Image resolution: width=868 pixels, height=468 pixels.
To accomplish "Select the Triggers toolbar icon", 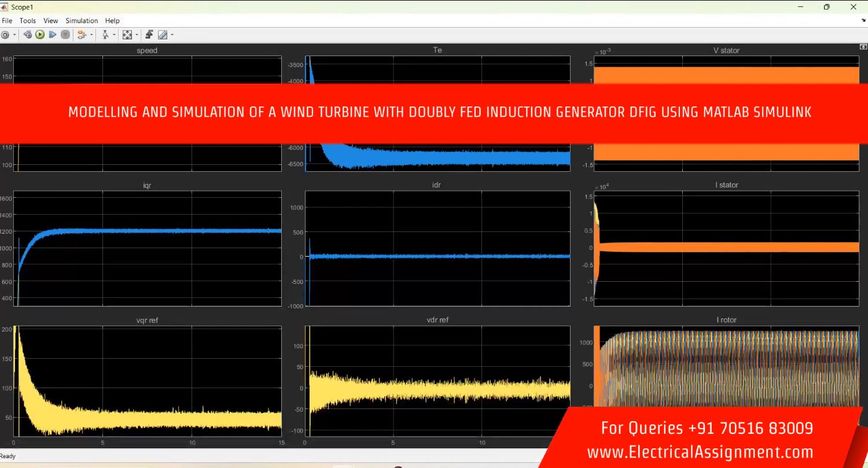I will [105, 35].
